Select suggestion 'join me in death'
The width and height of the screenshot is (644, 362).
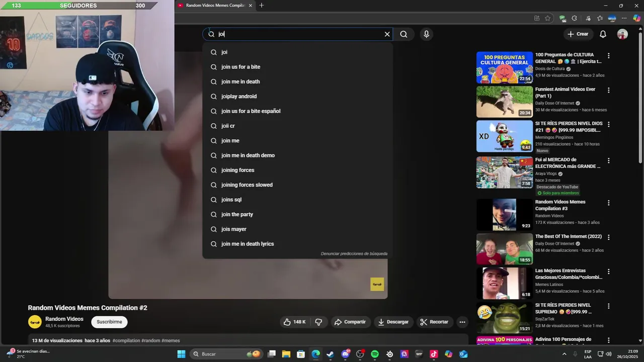(298, 81)
